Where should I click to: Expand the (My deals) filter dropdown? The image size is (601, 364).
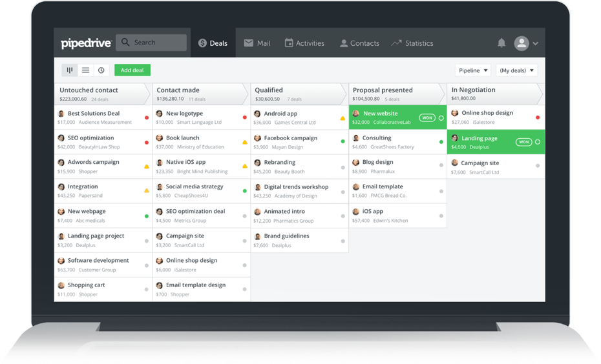(x=516, y=70)
